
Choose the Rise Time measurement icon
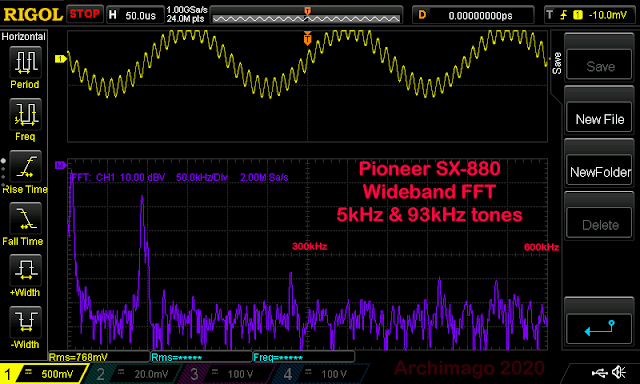pyautogui.click(x=25, y=166)
